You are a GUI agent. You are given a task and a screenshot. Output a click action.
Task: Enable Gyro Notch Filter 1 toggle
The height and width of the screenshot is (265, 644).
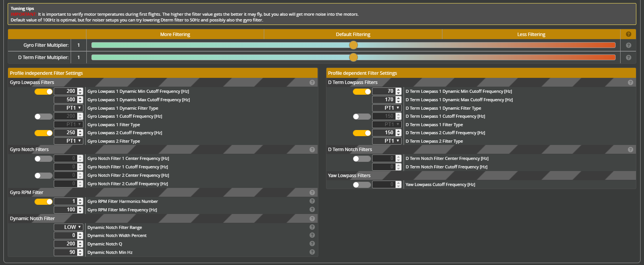tap(43, 159)
